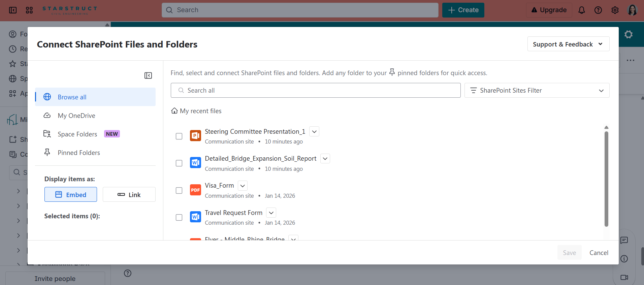Open the Visa_Form options chevron
644x285 pixels.
(x=243, y=186)
